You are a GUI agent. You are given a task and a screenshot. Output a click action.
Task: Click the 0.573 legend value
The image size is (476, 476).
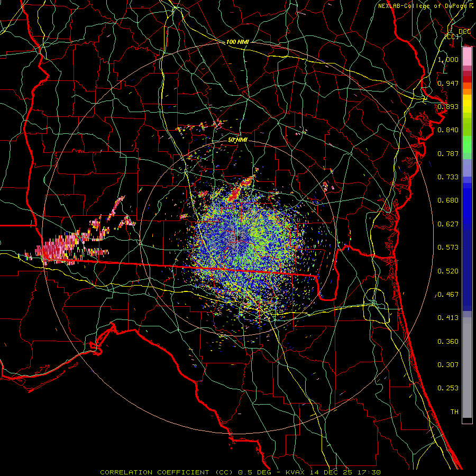[448, 248]
